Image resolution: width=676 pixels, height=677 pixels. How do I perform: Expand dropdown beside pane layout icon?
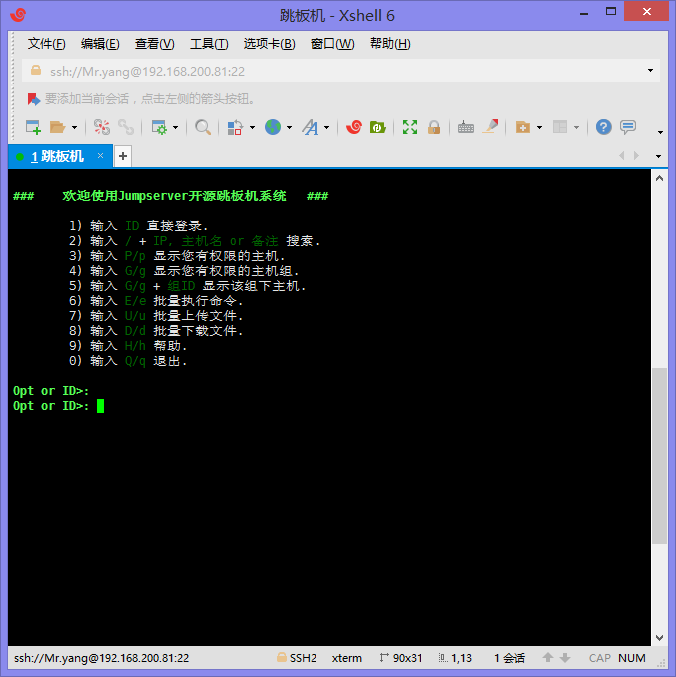(x=576, y=128)
